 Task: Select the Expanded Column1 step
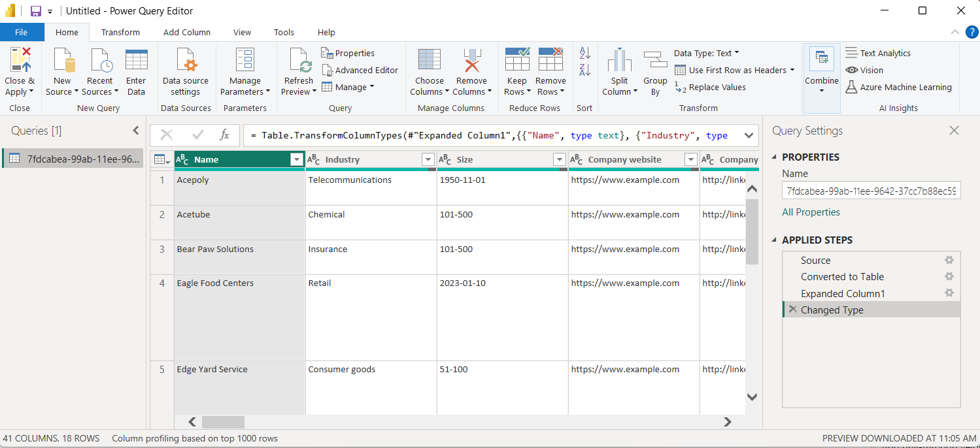click(843, 293)
